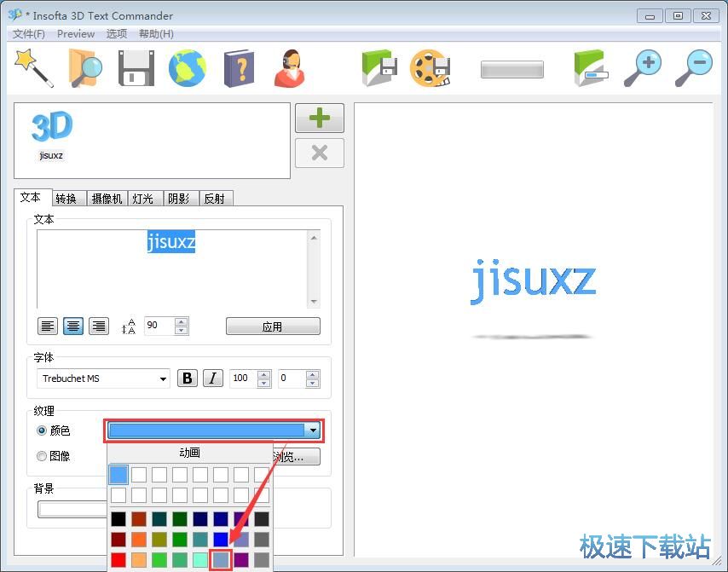Export image using the picture export icon
Image resolution: width=728 pixels, height=572 pixels.
point(378,67)
